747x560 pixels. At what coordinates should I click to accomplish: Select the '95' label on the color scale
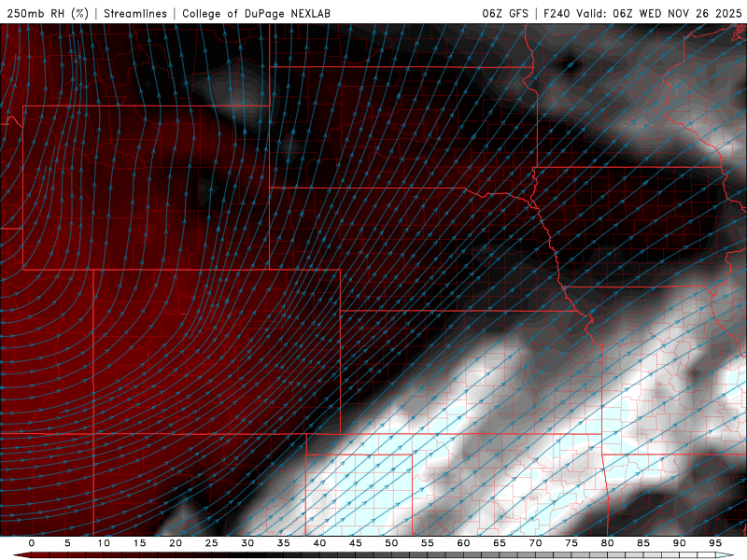[x=715, y=543]
